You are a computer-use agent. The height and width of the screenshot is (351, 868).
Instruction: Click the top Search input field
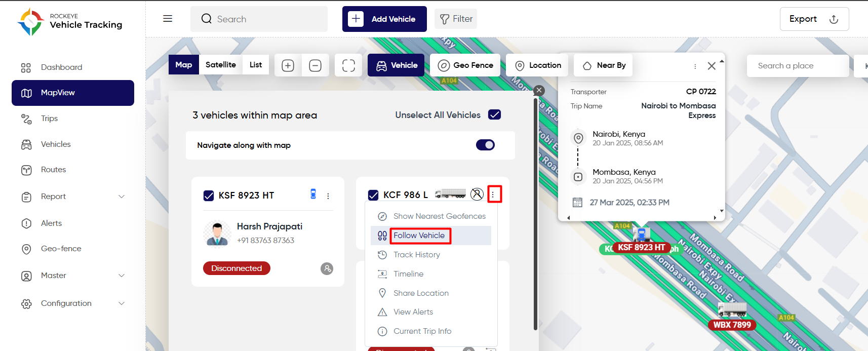pyautogui.click(x=259, y=19)
